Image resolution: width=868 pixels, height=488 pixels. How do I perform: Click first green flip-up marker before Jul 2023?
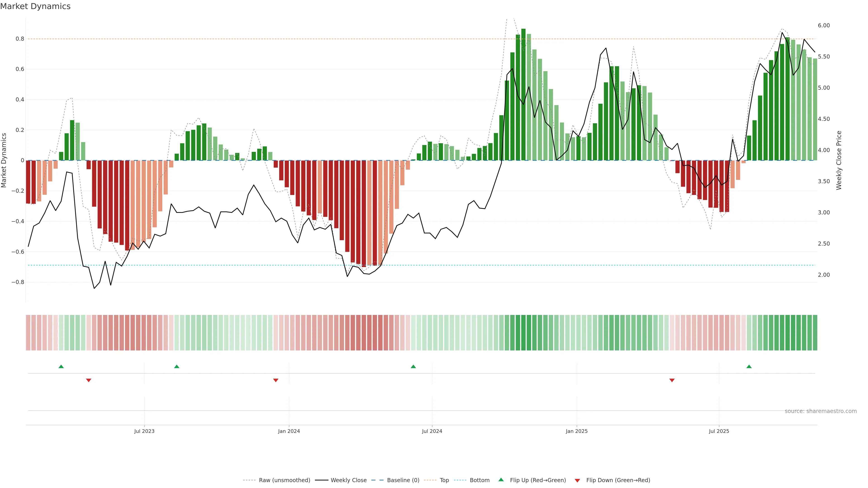click(61, 366)
